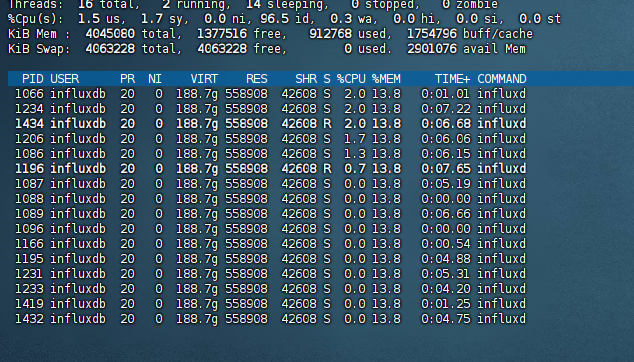Image resolution: width=634 pixels, height=362 pixels.
Task: Select PID 1066 in the process list
Action: 29,94
